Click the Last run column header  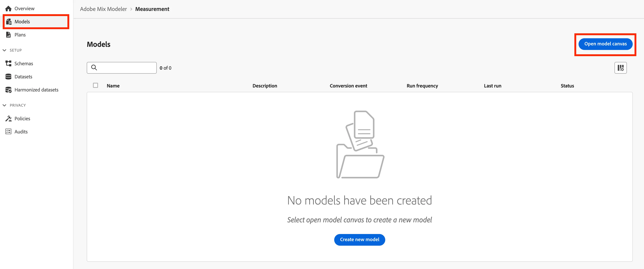click(493, 86)
